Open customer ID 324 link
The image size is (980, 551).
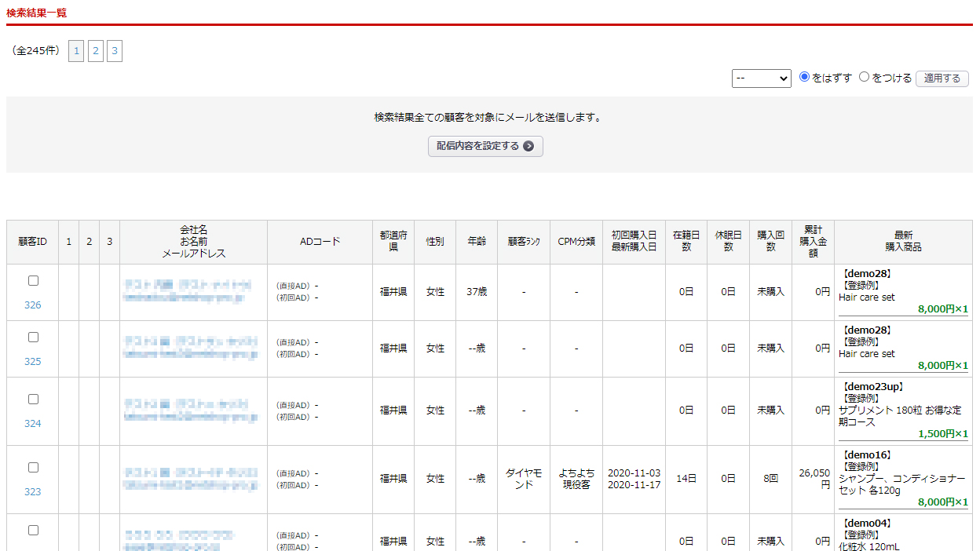(33, 424)
